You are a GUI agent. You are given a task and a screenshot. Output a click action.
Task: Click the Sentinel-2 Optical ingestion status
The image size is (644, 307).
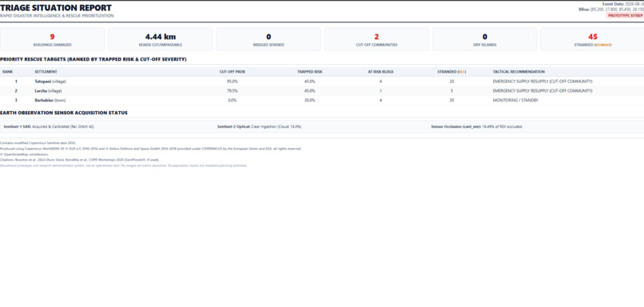pos(259,126)
